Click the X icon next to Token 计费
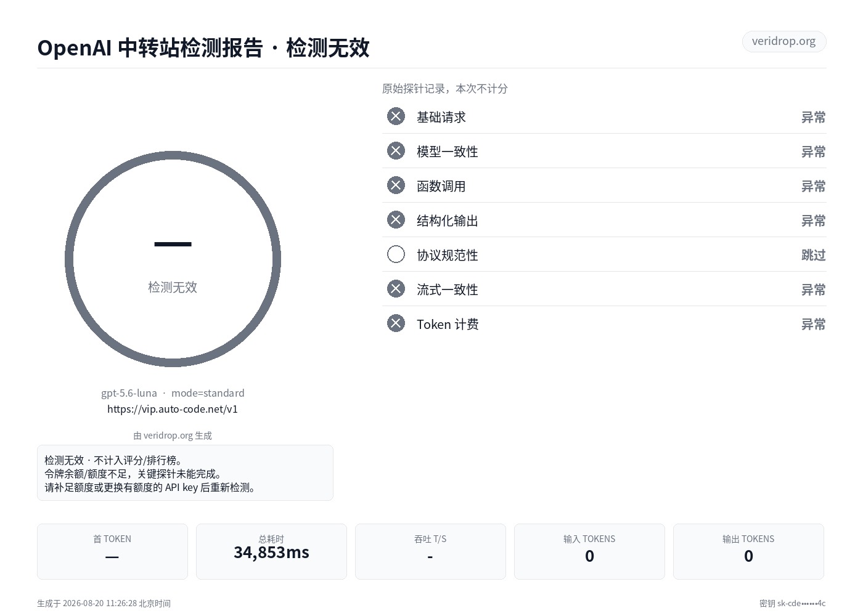This screenshot has height=616, width=863. (x=396, y=323)
